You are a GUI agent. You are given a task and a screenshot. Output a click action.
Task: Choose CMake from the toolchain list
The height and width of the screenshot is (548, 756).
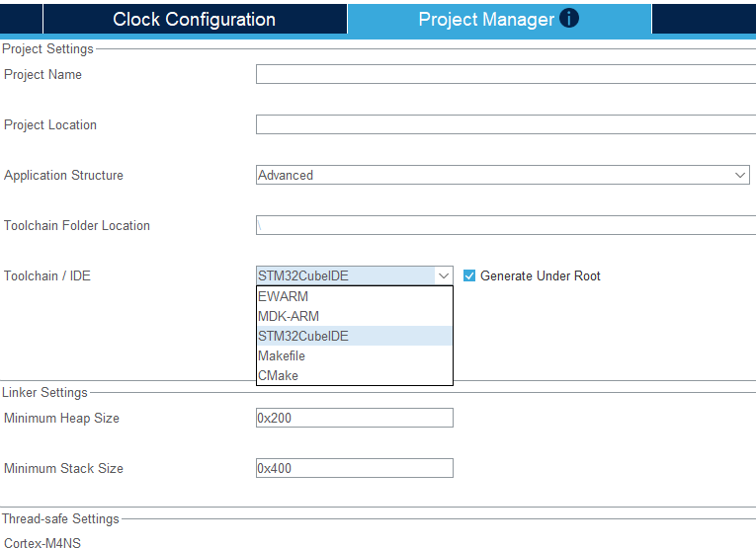coord(355,375)
